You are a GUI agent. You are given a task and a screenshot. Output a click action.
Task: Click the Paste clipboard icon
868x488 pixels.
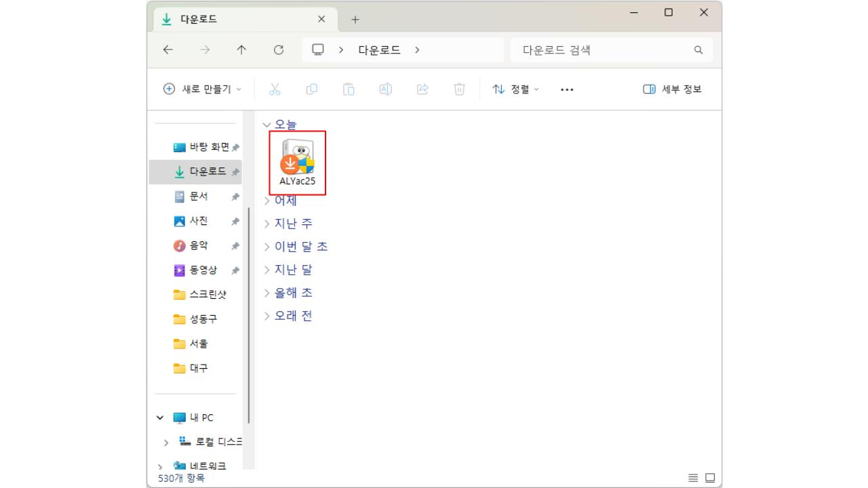coord(349,89)
